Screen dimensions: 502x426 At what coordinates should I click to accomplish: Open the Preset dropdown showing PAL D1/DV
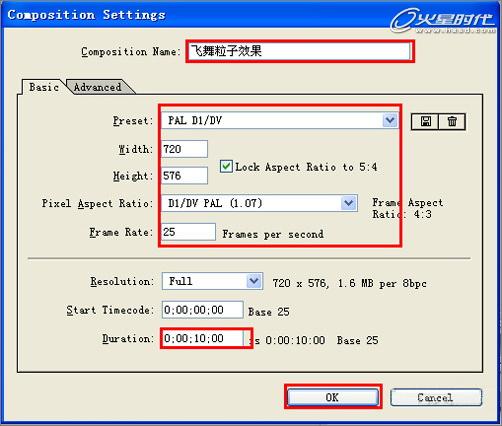coord(279,120)
